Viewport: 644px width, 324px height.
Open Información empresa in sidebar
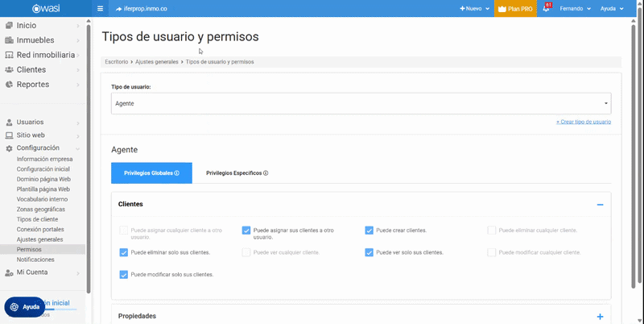click(x=45, y=159)
